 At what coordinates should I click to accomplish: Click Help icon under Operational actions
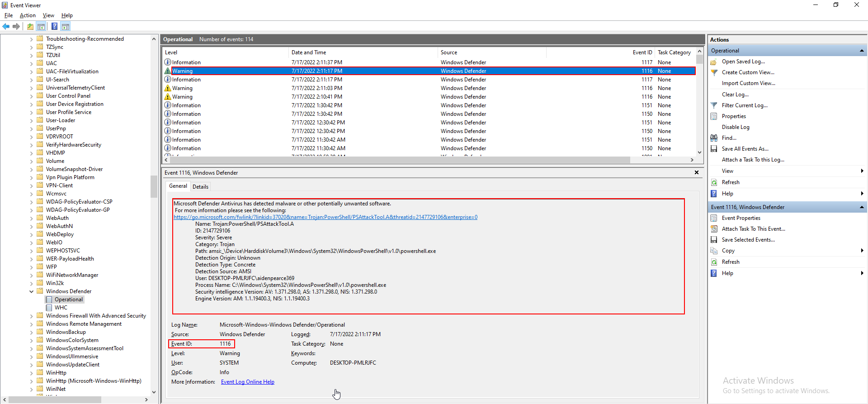[x=714, y=194]
